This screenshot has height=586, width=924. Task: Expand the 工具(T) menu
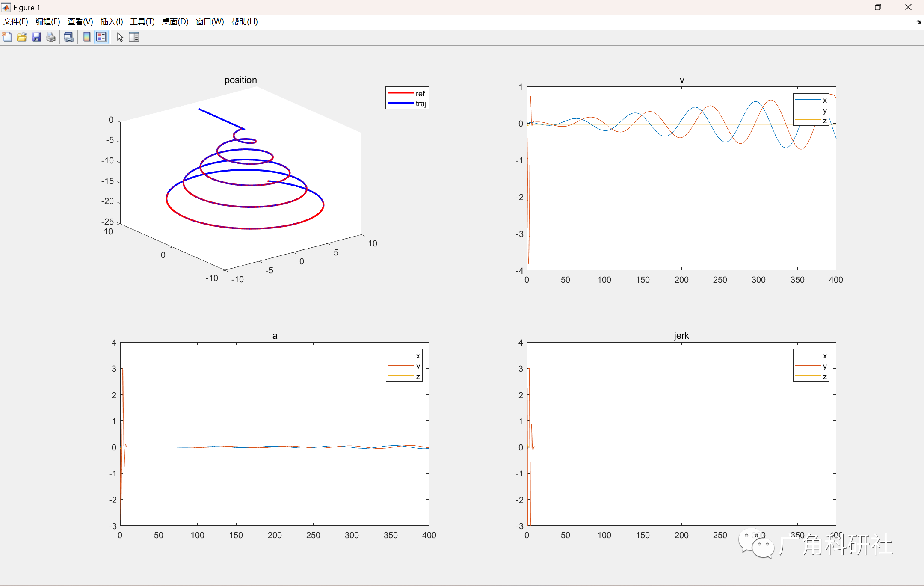pos(142,22)
